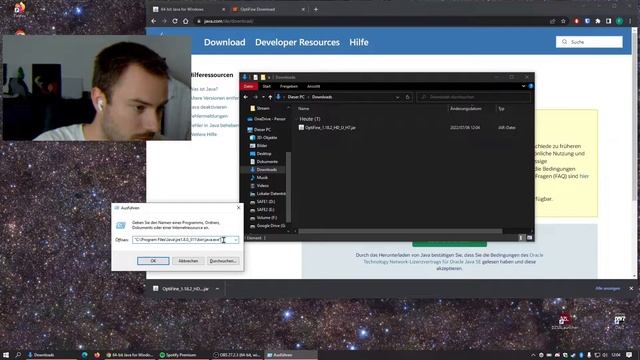Viewport: 640px width, 360px height.
Task: Open Chrome three-dot menu
Action: [x=630, y=21]
